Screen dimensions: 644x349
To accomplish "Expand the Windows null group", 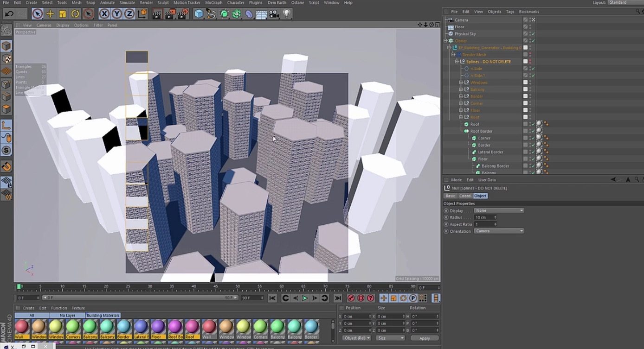I will point(461,82).
